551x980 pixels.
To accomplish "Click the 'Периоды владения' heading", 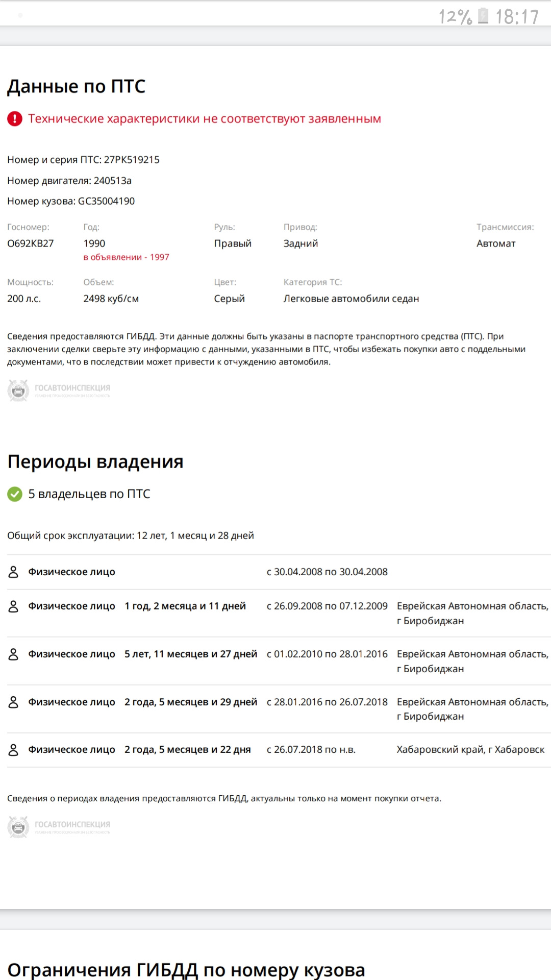I will click(95, 462).
